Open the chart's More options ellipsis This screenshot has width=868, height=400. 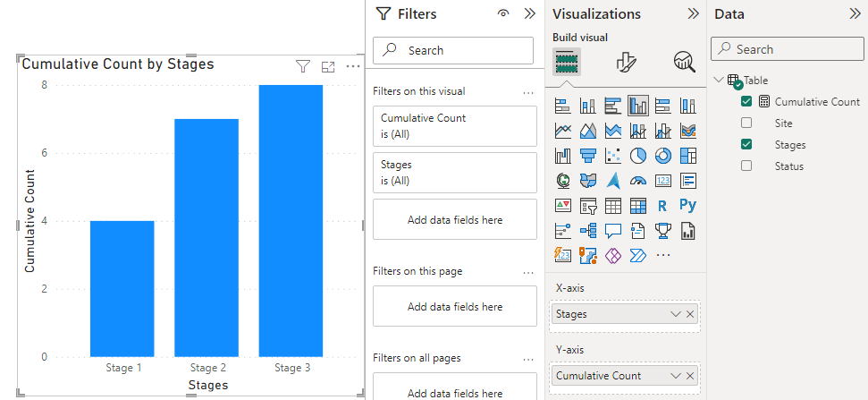click(352, 67)
